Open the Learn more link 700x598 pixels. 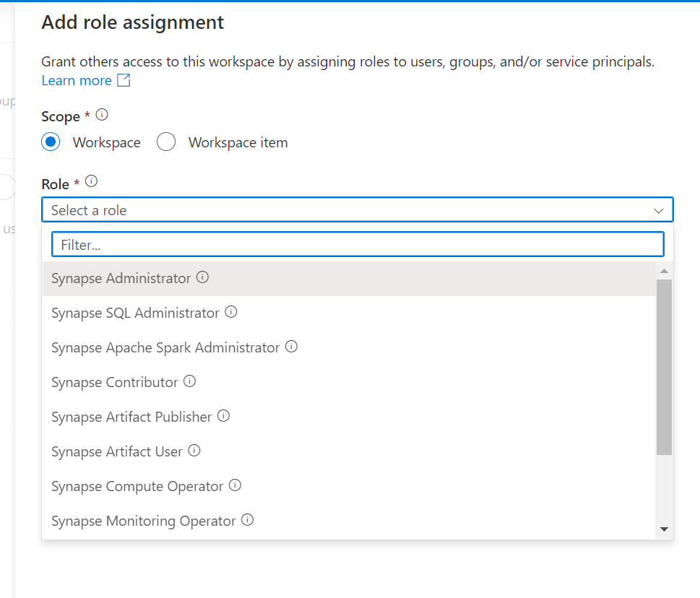point(77,80)
